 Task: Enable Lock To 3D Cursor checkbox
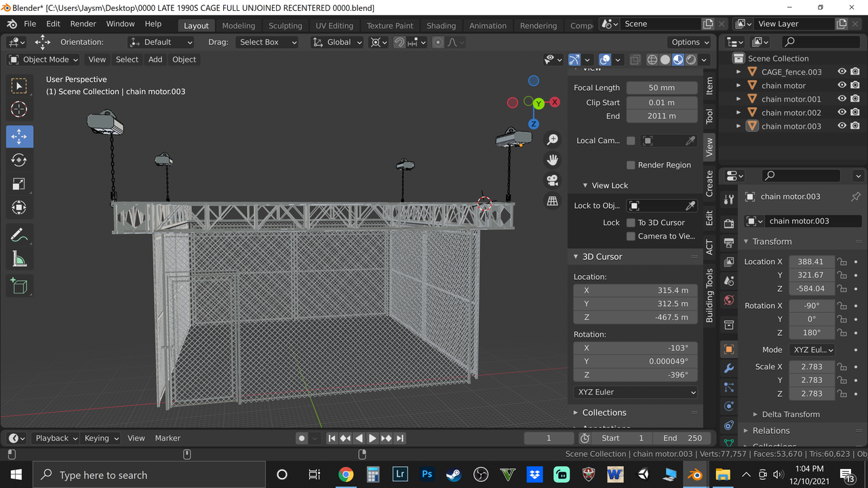coord(631,222)
